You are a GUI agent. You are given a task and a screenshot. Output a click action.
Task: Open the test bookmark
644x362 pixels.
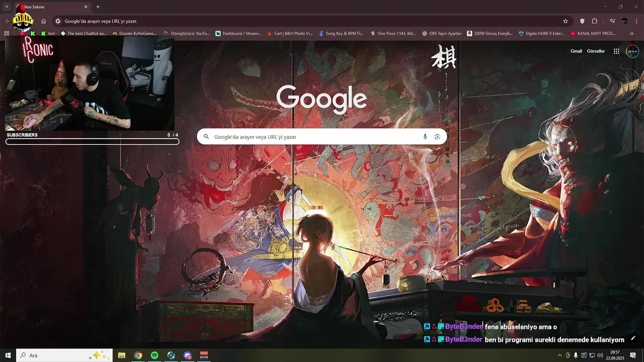[48, 34]
